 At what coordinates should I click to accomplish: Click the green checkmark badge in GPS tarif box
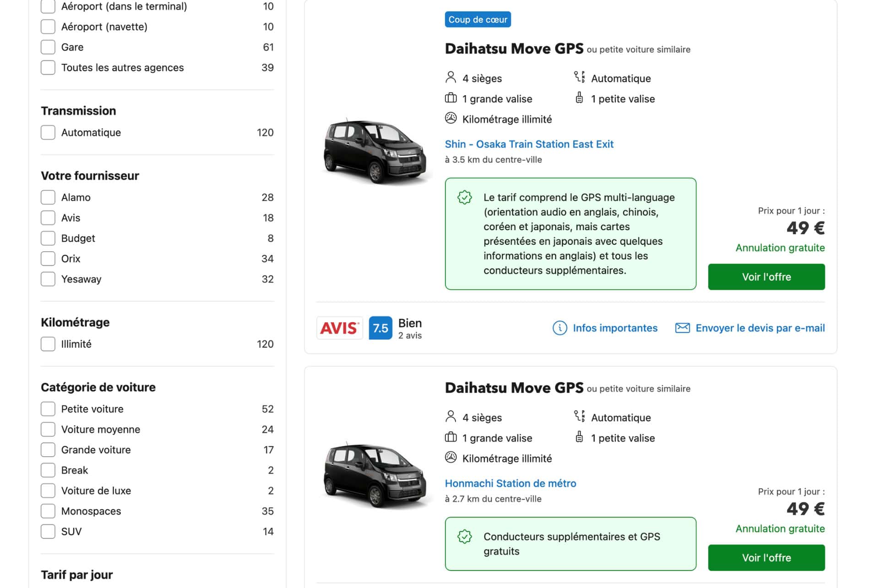(464, 198)
